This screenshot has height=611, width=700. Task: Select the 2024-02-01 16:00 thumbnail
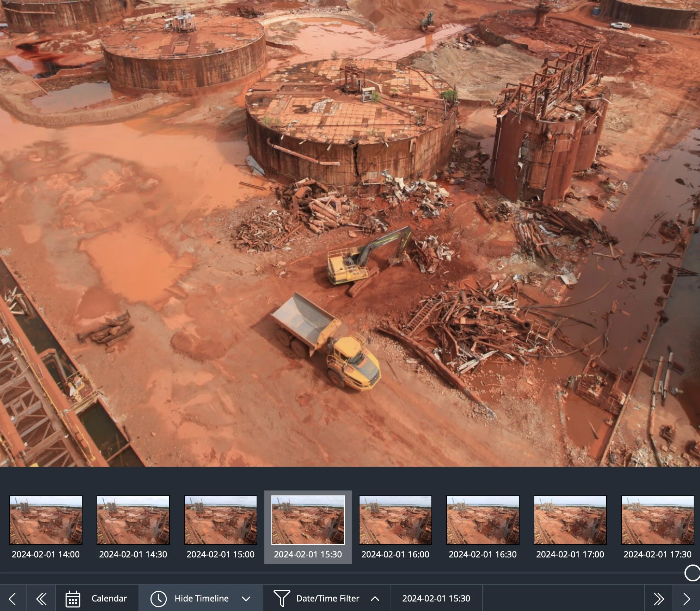coord(395,520)
